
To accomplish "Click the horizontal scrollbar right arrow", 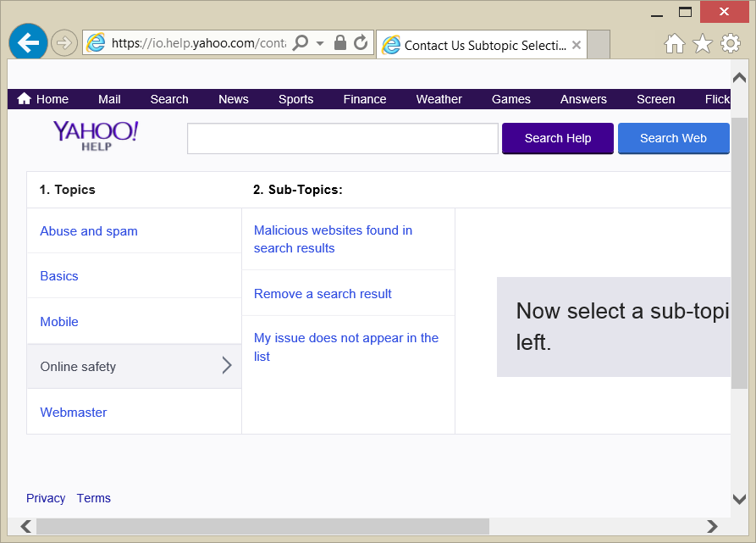I will click(x=712, y=527).
